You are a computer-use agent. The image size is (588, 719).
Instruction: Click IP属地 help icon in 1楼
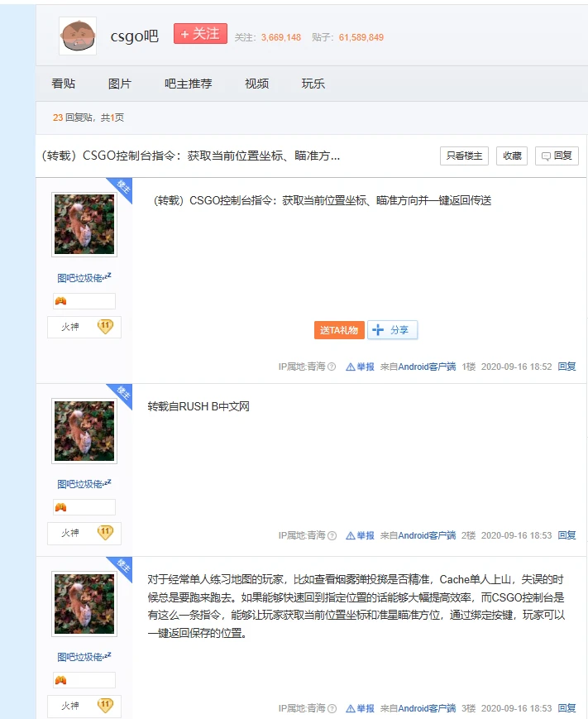[x=332, y=367]
